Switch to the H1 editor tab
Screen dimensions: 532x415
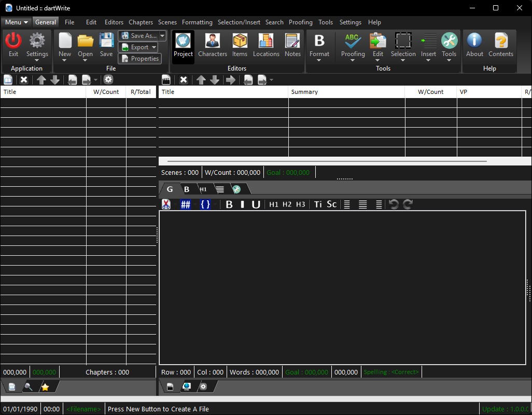(203, 189)
